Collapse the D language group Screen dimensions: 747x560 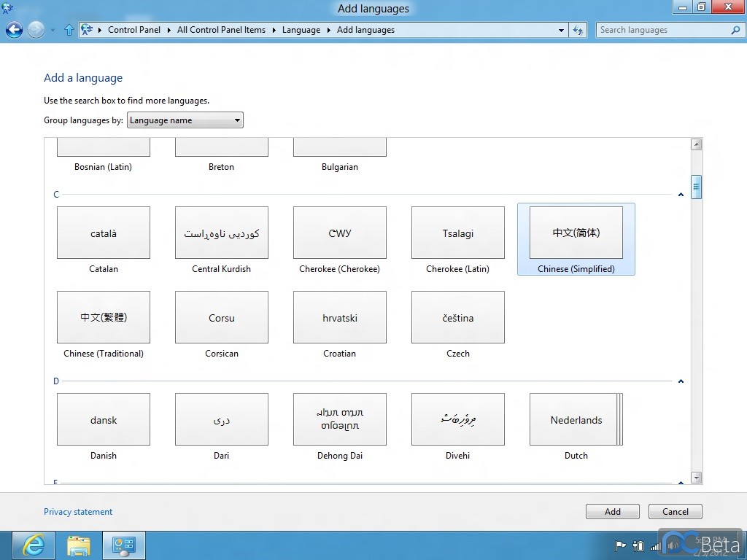pos(681,381)
